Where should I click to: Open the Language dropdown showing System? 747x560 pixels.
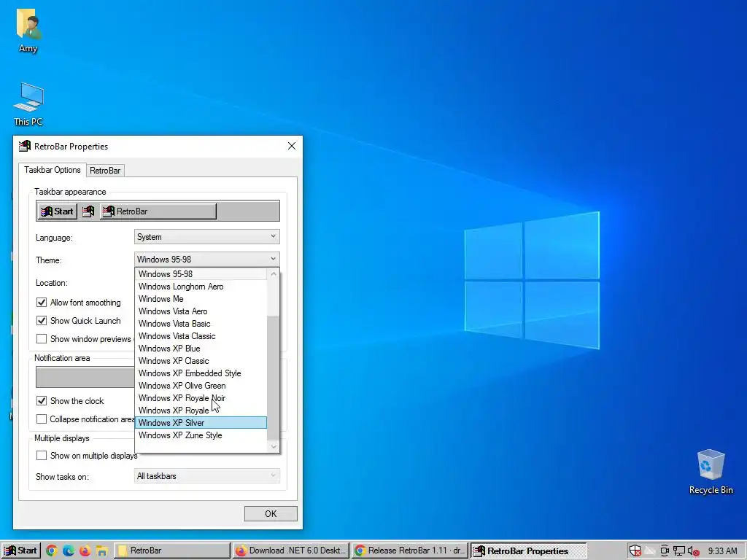pos(206,237)
